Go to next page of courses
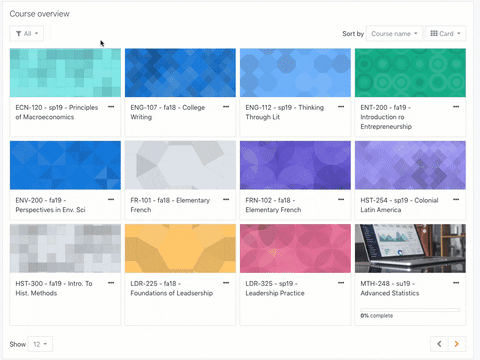Viewport: 480px width, 360px height. pyautogui.click(x=457, y=344)
